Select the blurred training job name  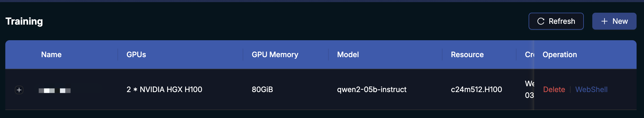coord(55,90)
